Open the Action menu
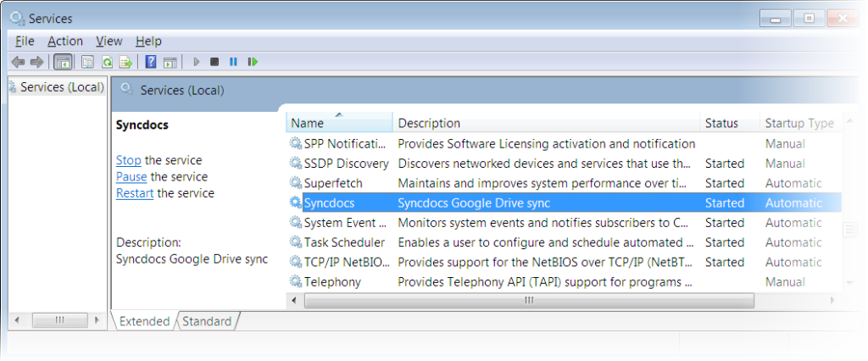The image size is (868, 361). [65, 41]
